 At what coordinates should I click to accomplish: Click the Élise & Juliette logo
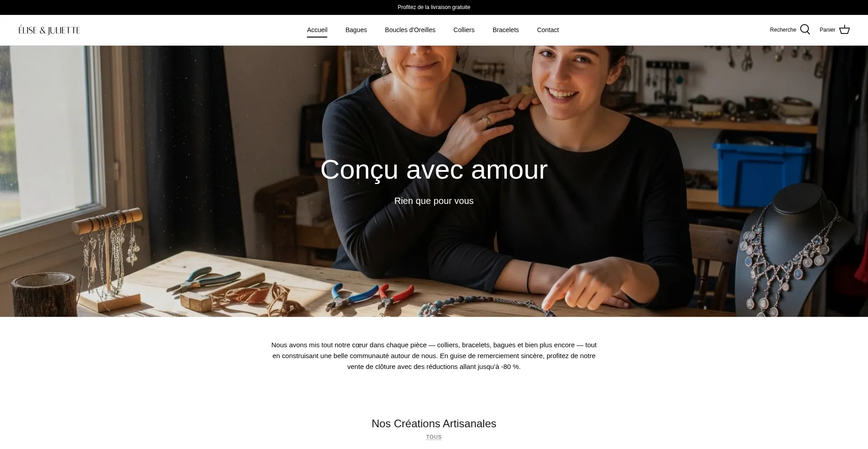[49, 30]
